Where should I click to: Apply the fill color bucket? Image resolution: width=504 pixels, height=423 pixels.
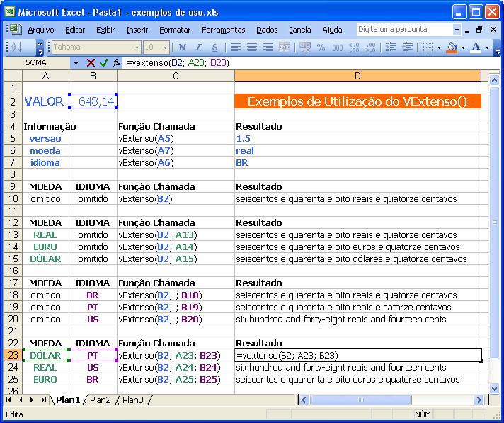[452, 47]
